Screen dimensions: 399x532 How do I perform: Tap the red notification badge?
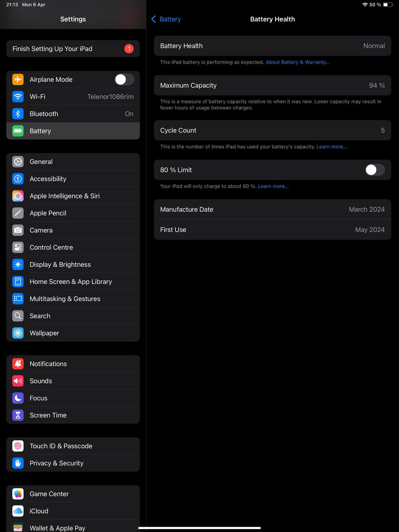tap(129, 49)
